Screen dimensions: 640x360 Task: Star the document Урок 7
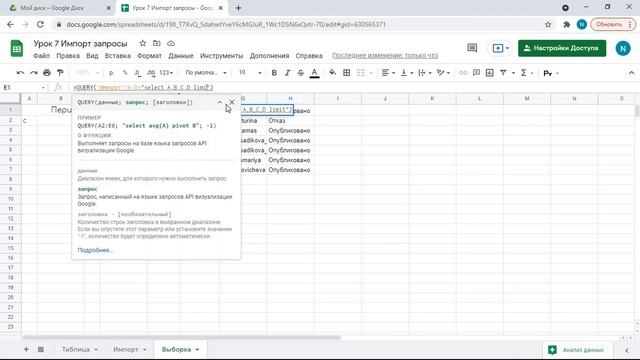point(142,43)
